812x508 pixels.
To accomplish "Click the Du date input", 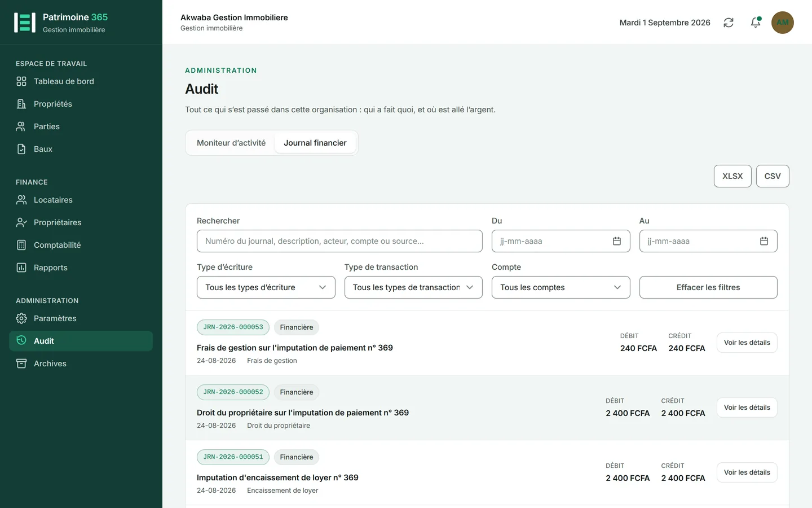I will pyautogui.click(x=561, y=241).
